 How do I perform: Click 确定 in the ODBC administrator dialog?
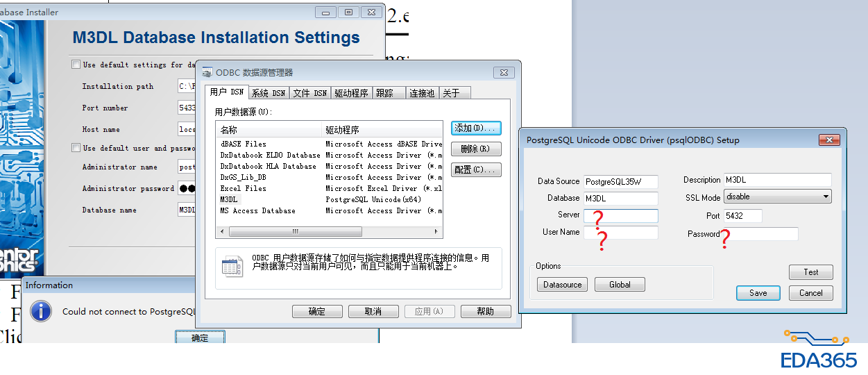(317, 311)
